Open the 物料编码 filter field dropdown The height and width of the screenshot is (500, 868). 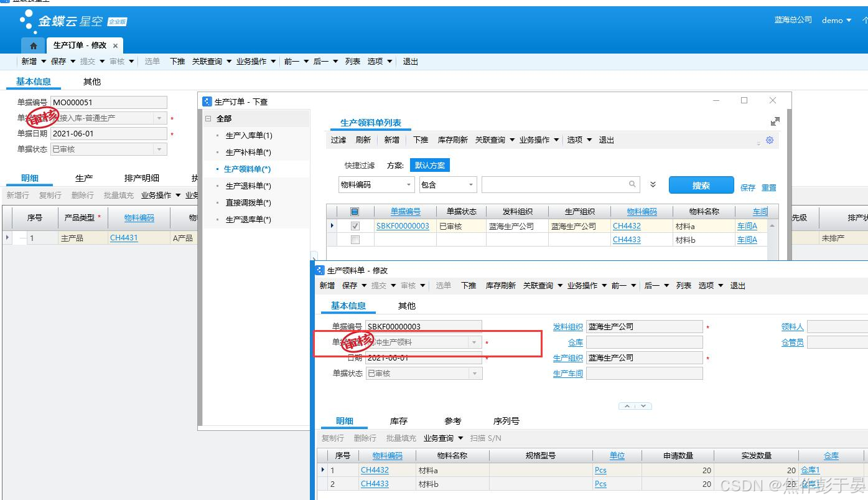pyautogui.click(x=409, y=185)
